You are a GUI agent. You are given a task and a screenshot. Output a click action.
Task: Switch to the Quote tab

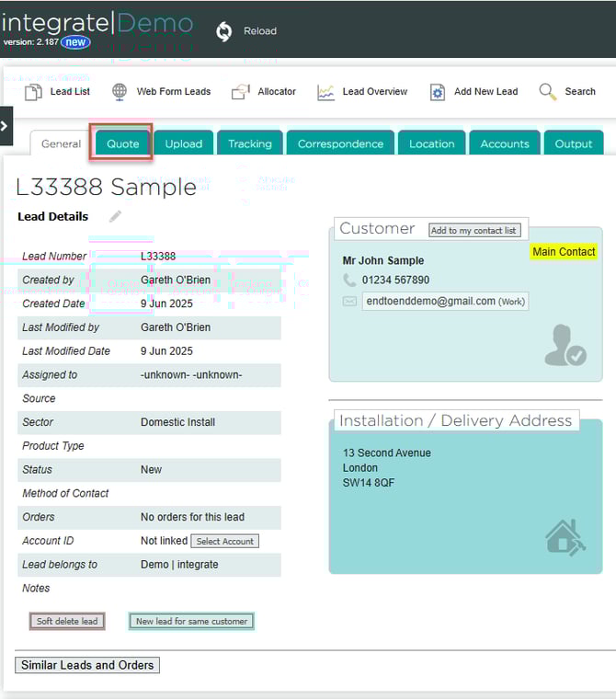pos(123,143)
